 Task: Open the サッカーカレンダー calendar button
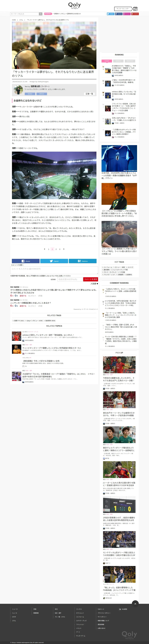tap(126, 8)
